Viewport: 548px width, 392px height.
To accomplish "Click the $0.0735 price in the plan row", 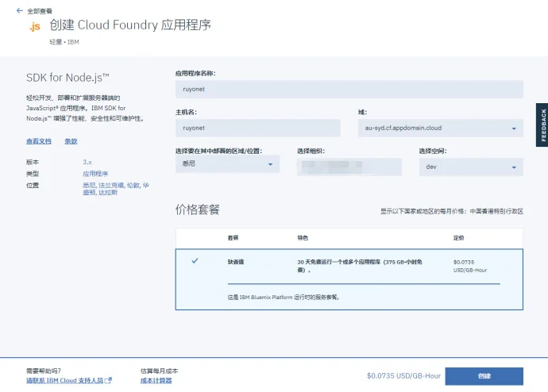I will [464, 262].
